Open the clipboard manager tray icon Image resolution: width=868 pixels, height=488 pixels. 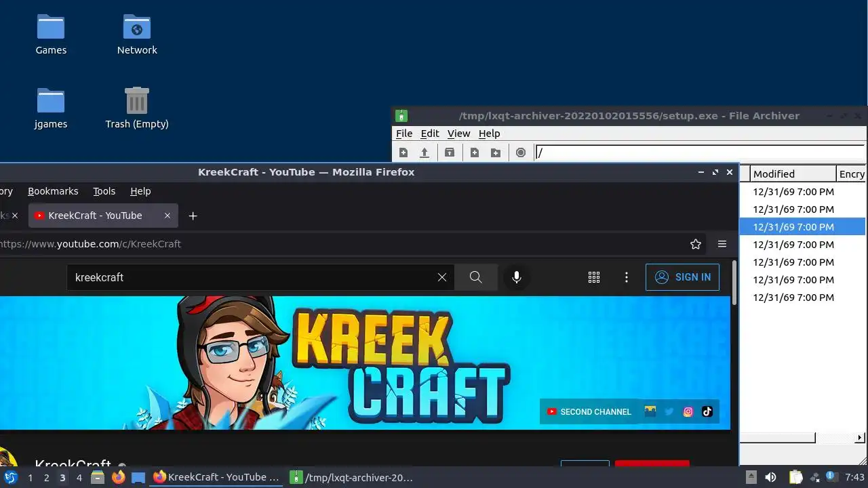795,477
